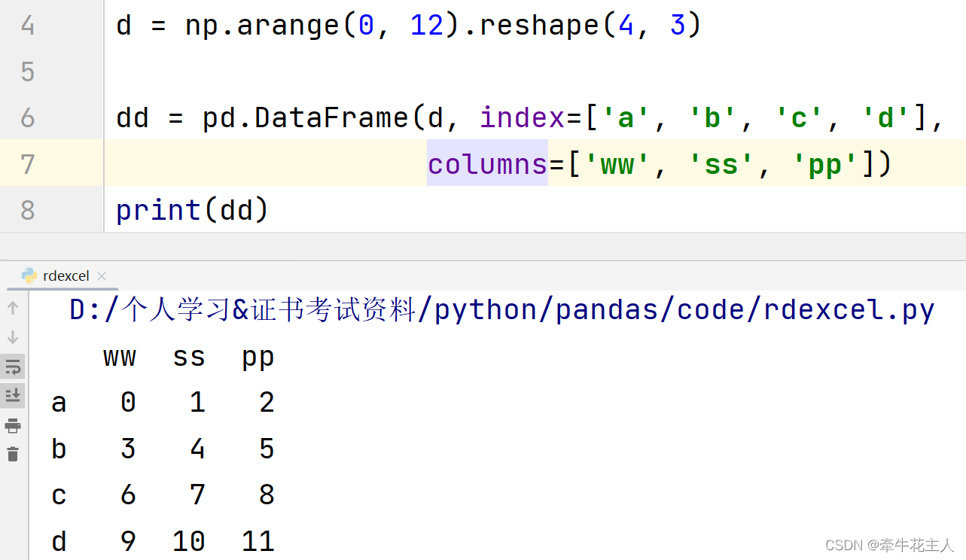Toggle scroll to end of output
966x560 pixels.
(13, 395)
